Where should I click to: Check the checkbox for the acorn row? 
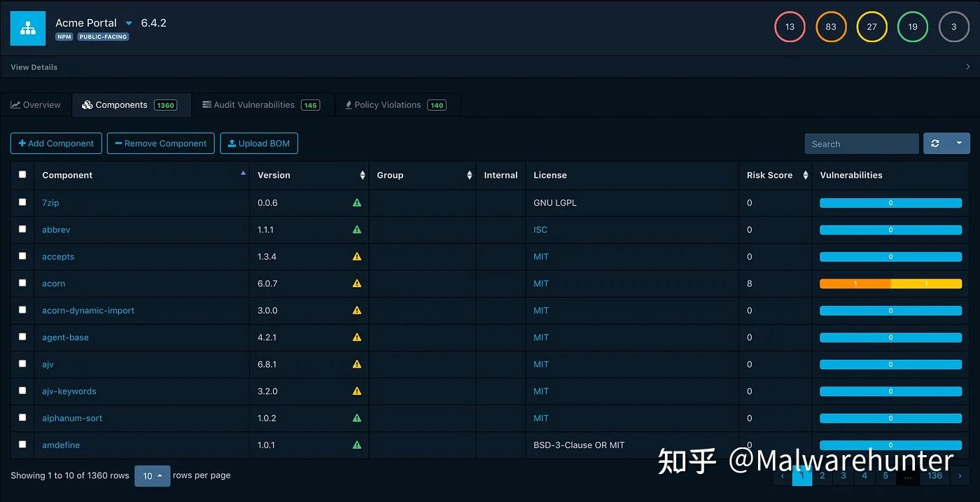(x=22, y=283)
